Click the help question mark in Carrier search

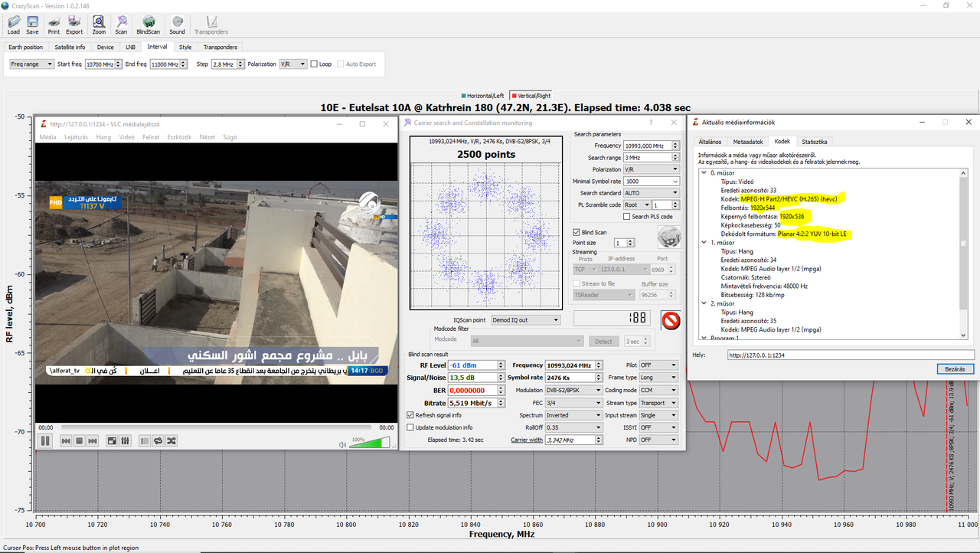(651, 123)
